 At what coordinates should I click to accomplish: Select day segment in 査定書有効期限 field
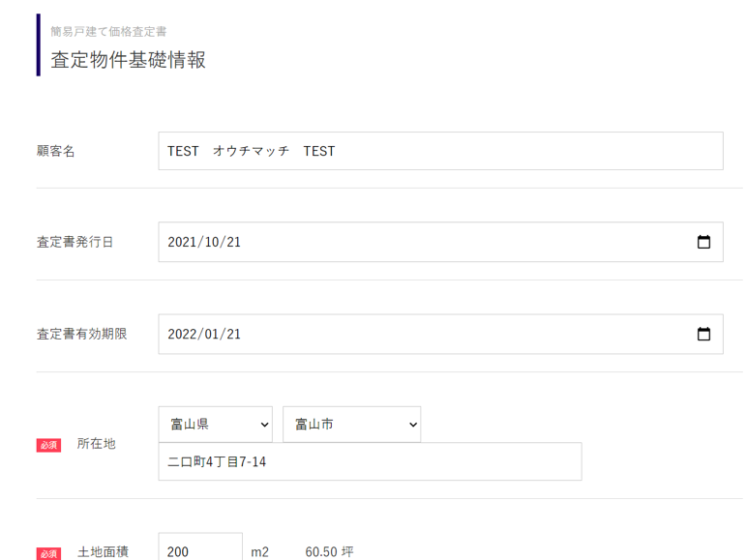(232, 334)
